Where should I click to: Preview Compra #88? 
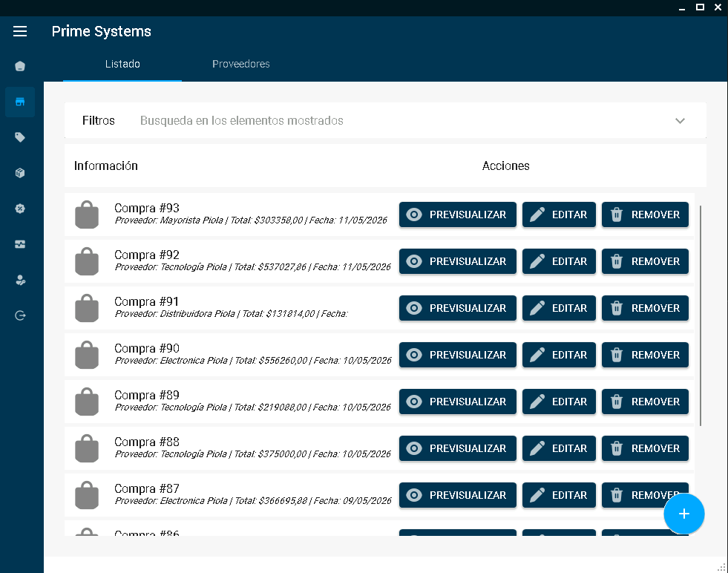(x=458, y=448)
